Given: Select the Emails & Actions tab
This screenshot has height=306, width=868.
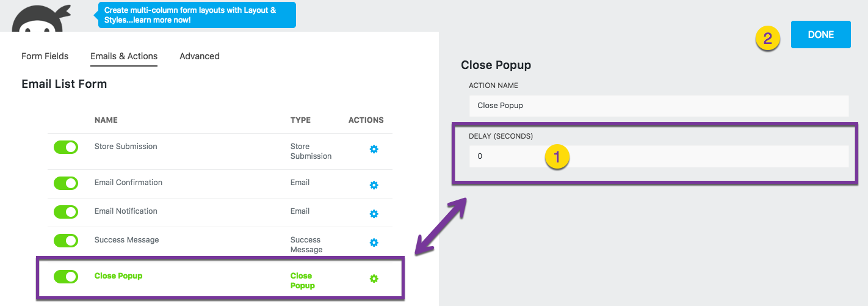Looking at the screenshot, I should [x=124, y=56].
